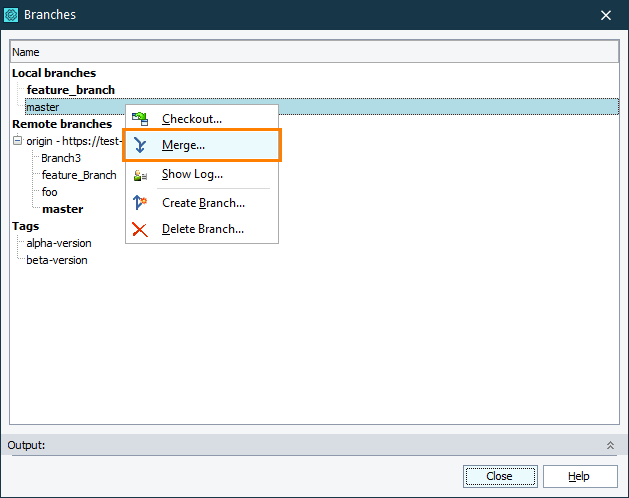The width and height of the screenshot is (629, 498).
Task: Click the Create Branch icon
Action: click(140, 203)
